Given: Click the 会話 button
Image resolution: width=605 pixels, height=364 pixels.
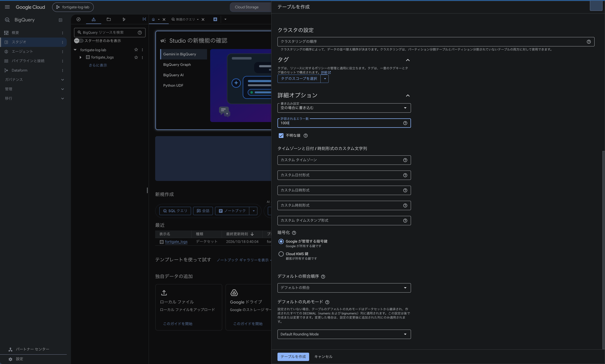Looking at the screenshot, I should (203, 211).
